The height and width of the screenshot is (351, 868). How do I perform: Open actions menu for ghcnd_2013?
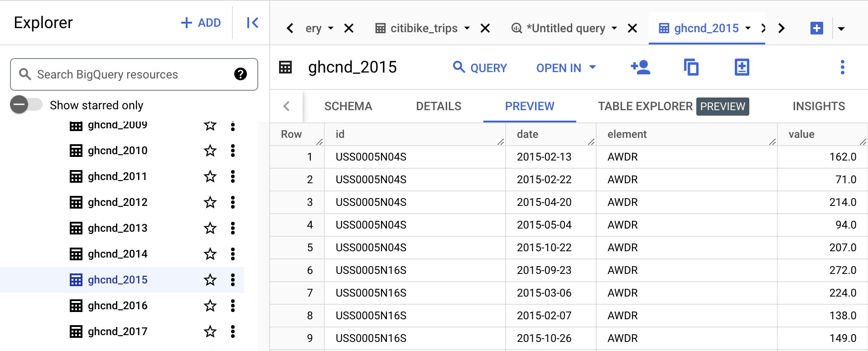pyautogui.click(x=233, y=228)
